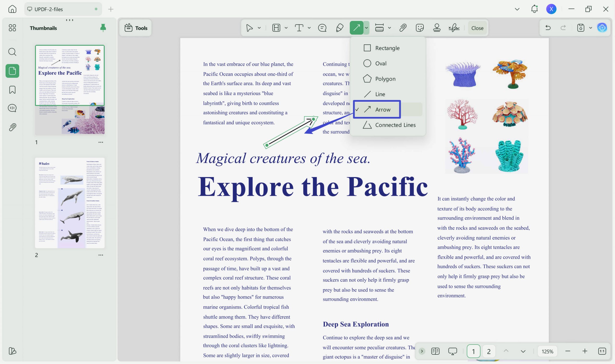
Task: Open the notifications bell
Action: coord(534,9)
